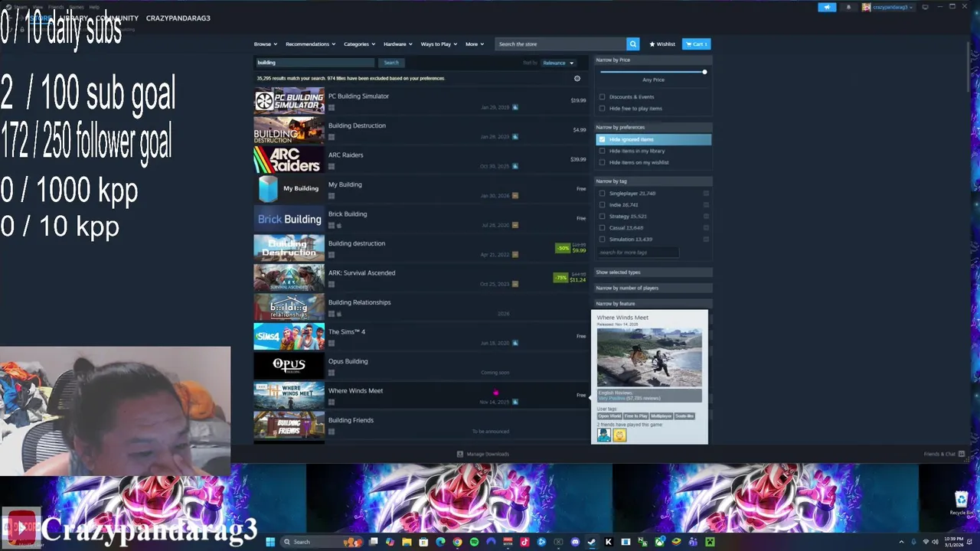This screenshot has width=980, height=551.
Task: Open the COMMUNITY tab
Action: [x=117, y=18]
